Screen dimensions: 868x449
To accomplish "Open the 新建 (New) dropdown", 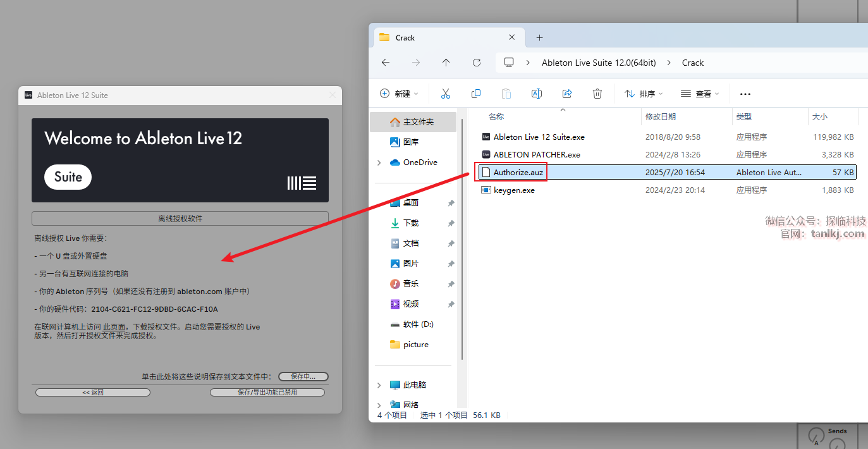I will point(399,94).
